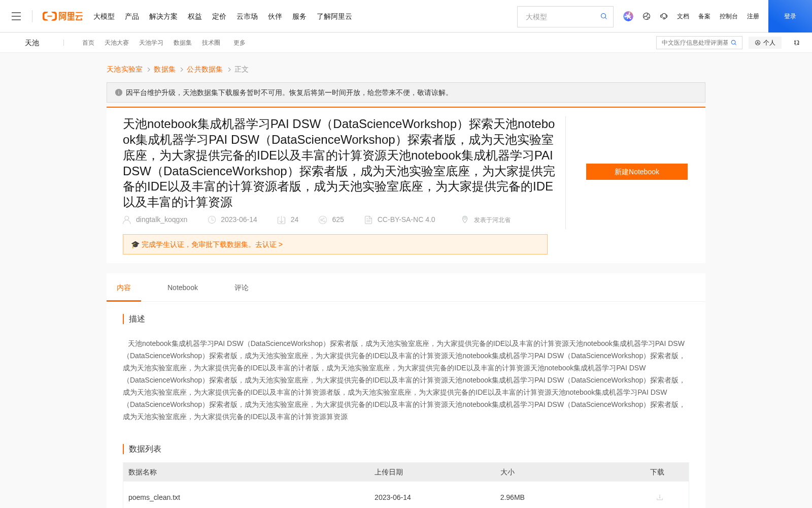Open the 个人 account dropdown
812x508 pixels.
click(x=765, y=43)
